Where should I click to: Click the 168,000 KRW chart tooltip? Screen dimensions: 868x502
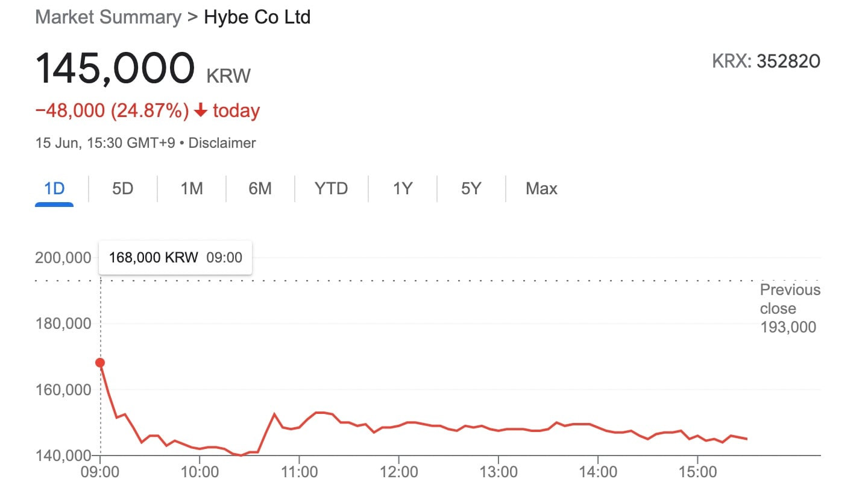[x=175, y=258]
